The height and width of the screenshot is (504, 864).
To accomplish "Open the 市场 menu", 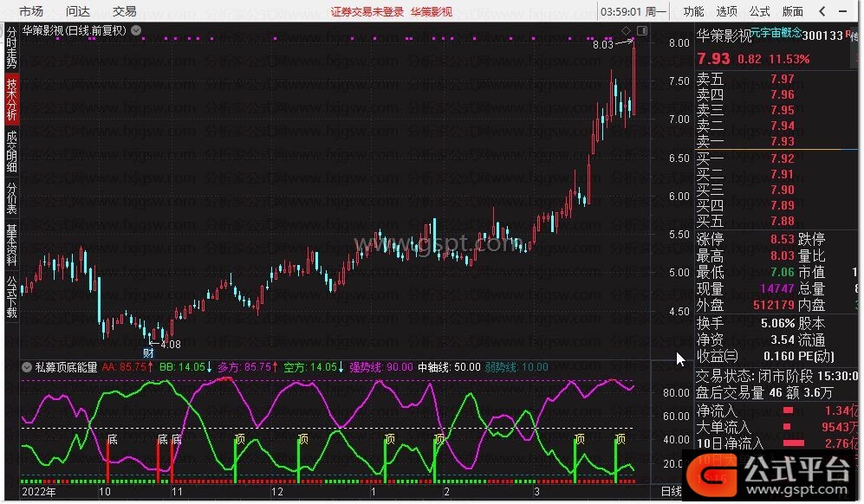I will pos(31,11).
